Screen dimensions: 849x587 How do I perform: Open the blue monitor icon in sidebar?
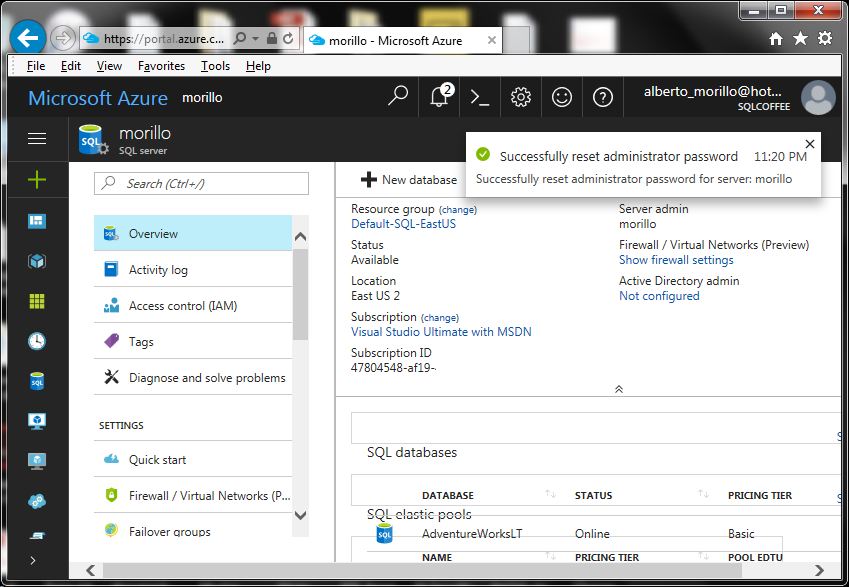click(37, 421)
